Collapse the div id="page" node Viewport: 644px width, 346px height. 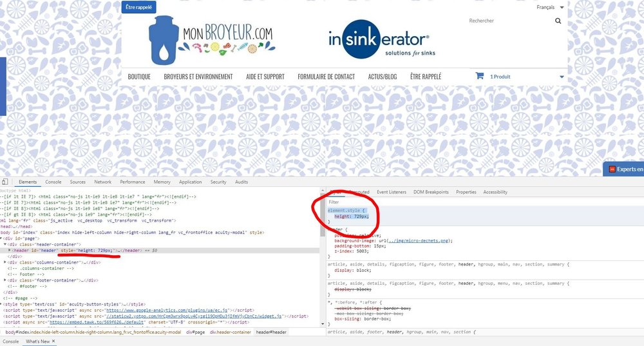click(x=2, y=238)
